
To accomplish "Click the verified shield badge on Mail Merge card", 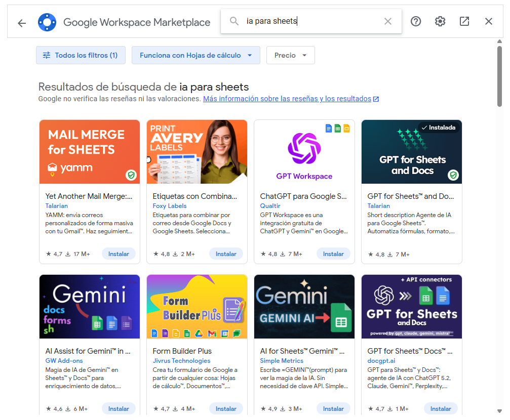I will point(131,175).
